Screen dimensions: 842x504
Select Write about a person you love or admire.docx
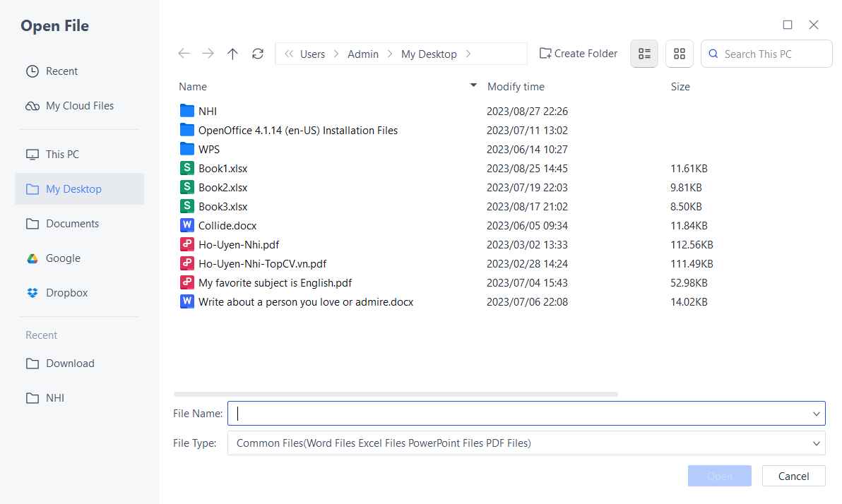pos(306,302)
